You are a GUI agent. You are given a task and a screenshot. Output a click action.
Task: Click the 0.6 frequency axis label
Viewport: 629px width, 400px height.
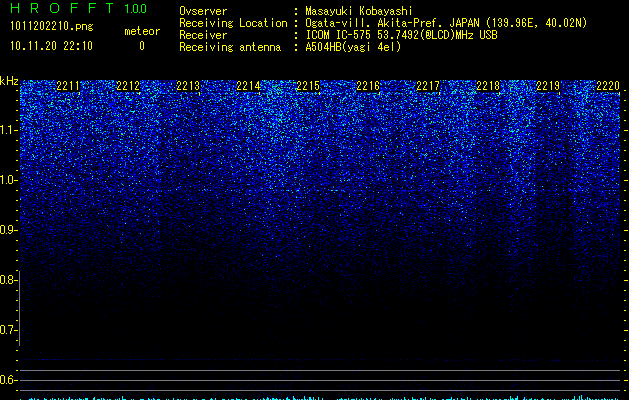click(8, 380)
